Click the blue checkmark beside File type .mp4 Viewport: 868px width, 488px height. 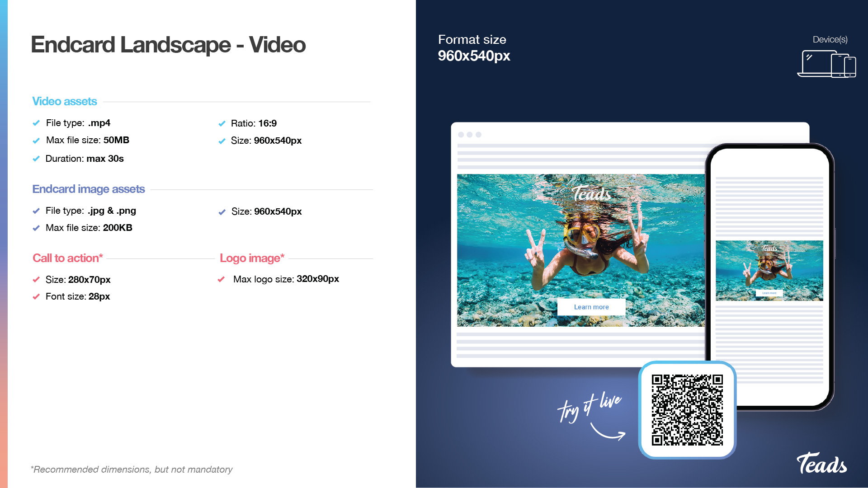click(x=36, y=123)
